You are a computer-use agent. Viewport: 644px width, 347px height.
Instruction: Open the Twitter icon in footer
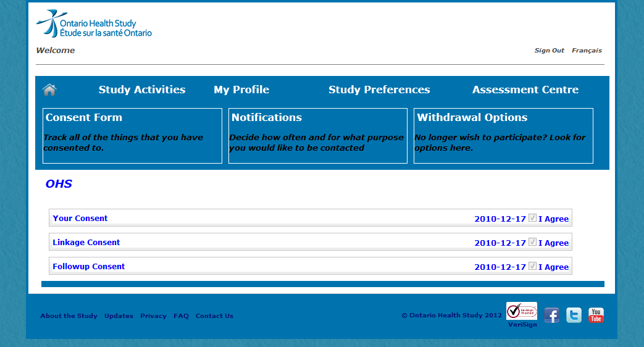(574, 316)
